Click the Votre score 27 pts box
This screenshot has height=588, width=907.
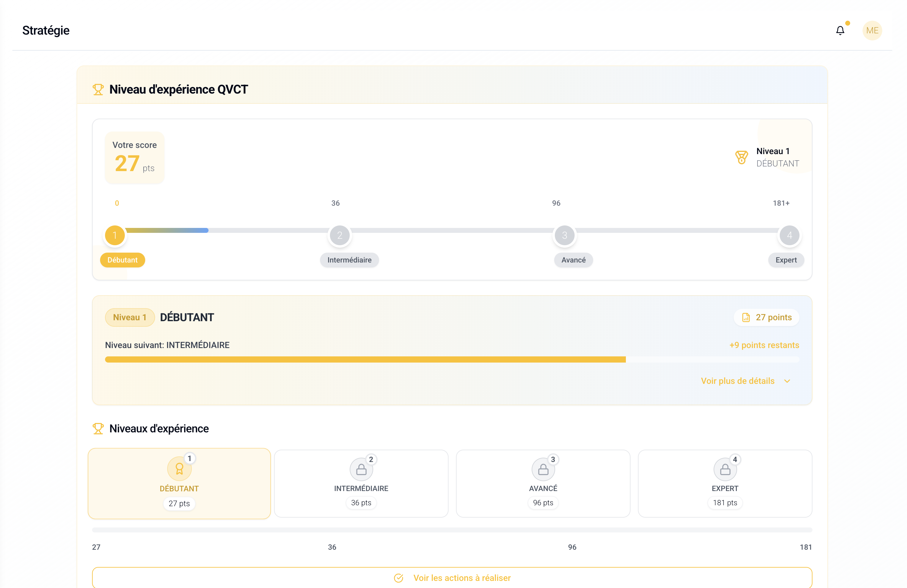tap(134, 158)
